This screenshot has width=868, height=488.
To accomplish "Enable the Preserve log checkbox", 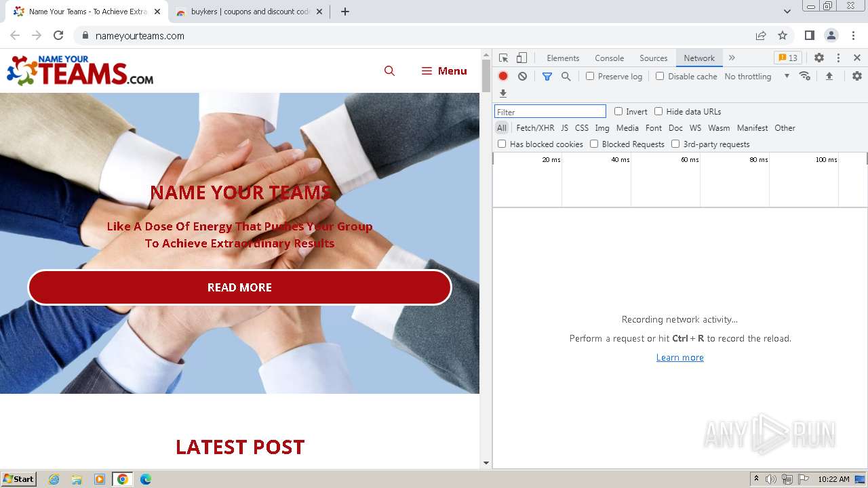I will pos(590,76).
